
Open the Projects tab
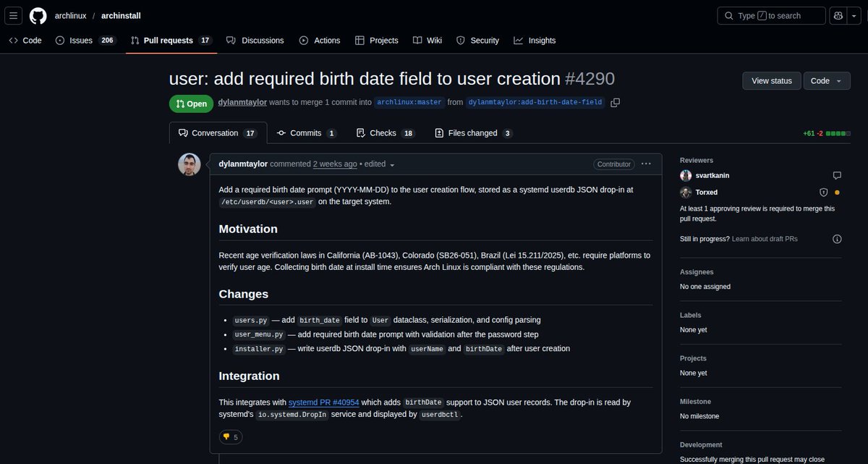[x=377, y=41]
